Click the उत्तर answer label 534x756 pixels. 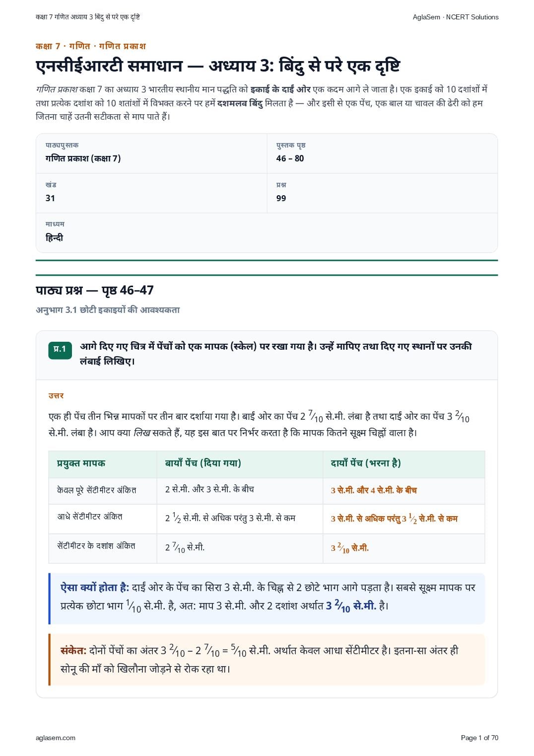(x=56, y=396)
